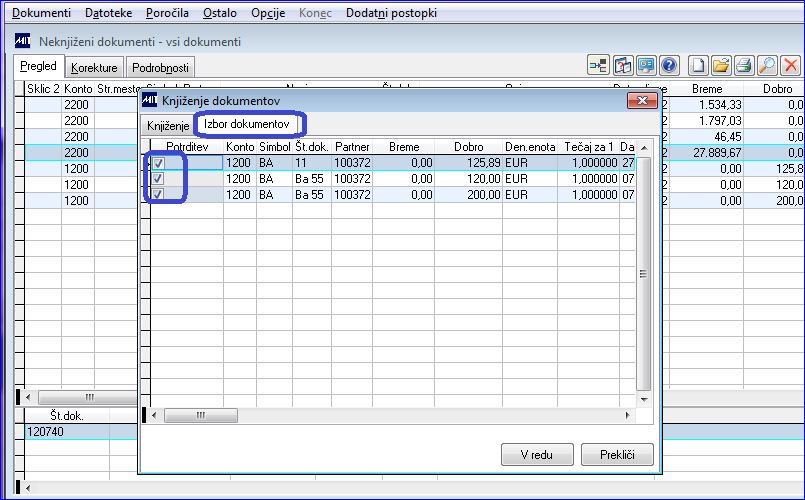
Task: Uncheck Potrditev for document 11 row
Action: 158,163
